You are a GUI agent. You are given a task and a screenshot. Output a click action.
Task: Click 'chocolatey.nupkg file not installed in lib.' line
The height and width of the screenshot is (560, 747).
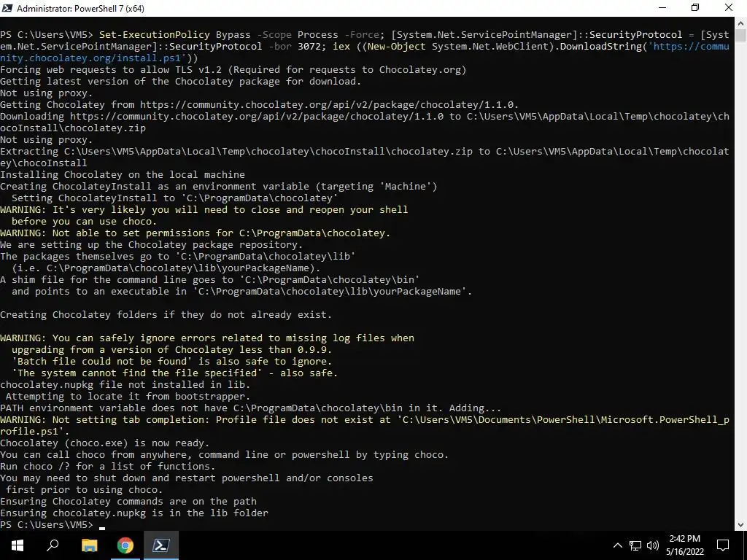(x=125, y=385)
